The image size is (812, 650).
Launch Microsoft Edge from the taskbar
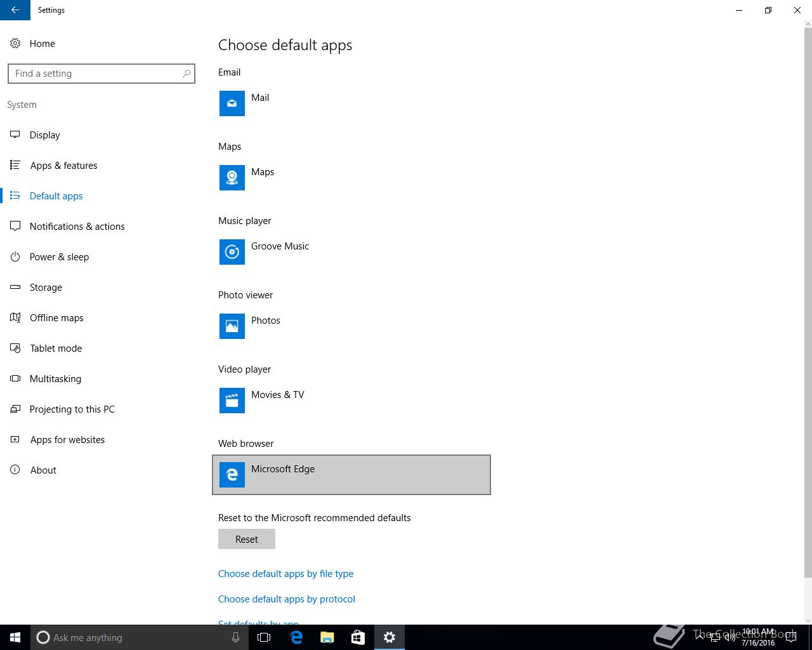point(296,637)
